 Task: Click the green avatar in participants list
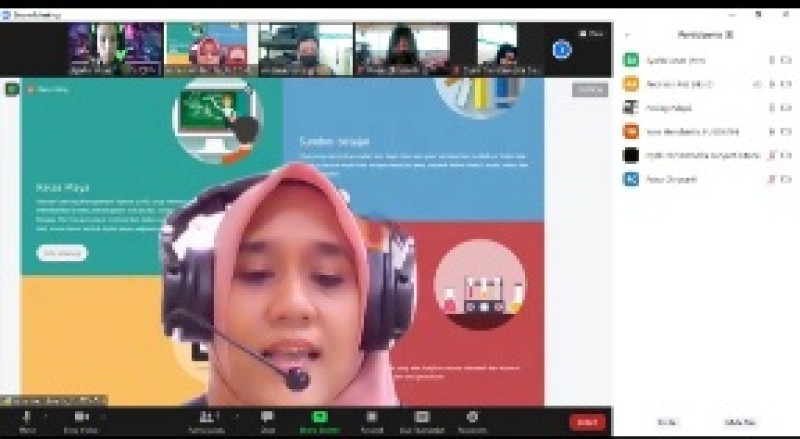click(631, 60)
